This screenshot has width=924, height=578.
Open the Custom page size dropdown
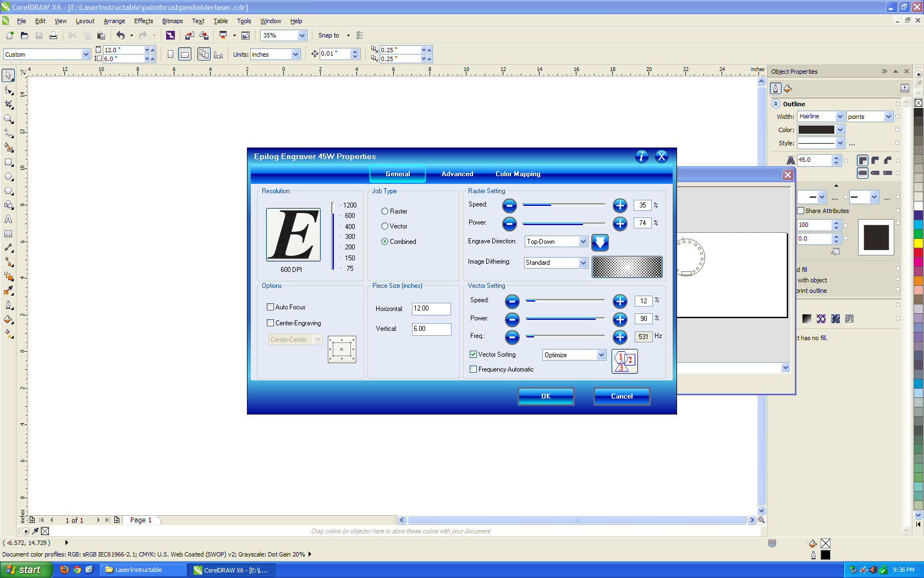click(x=86, y=54)
